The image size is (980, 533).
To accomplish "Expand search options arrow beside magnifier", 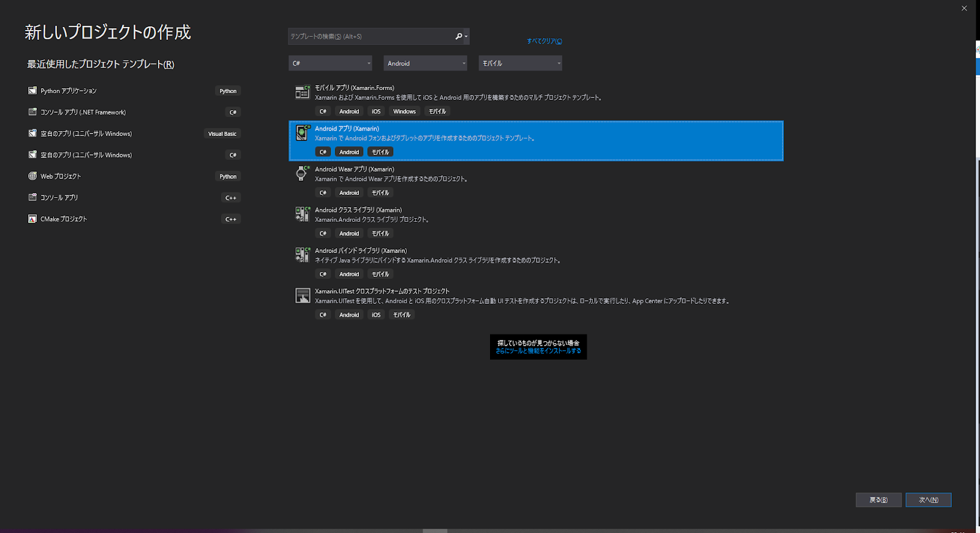I will pos(466,37).
